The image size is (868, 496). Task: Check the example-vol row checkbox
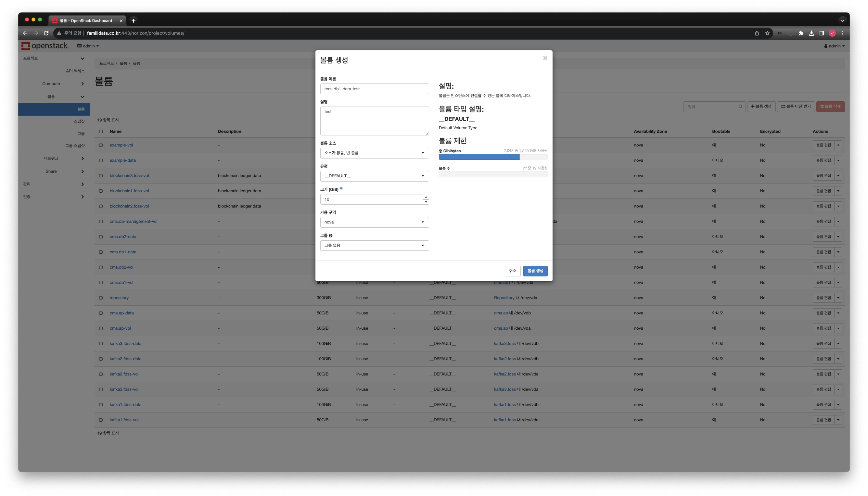pyautogui.click(x=101, y=145)
